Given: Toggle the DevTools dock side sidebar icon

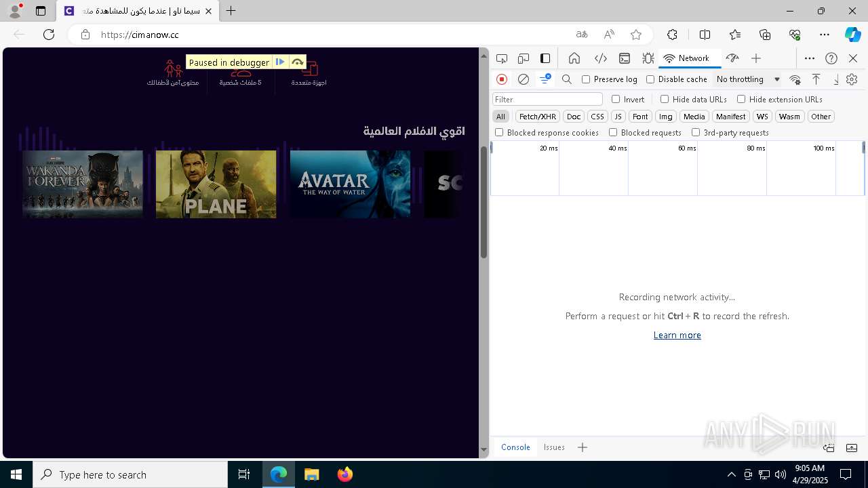Looking at the screenshot, I should (545, 58).
